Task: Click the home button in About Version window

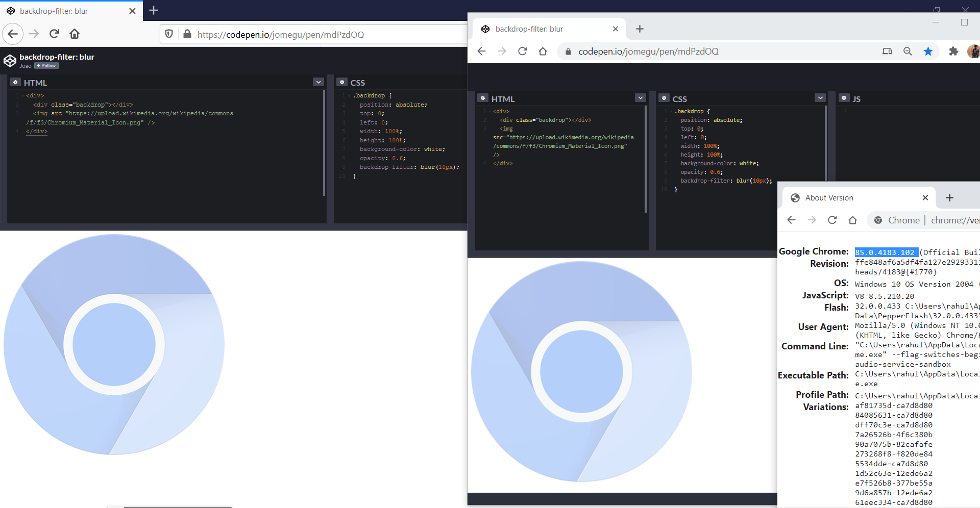Action: point(852,220)
